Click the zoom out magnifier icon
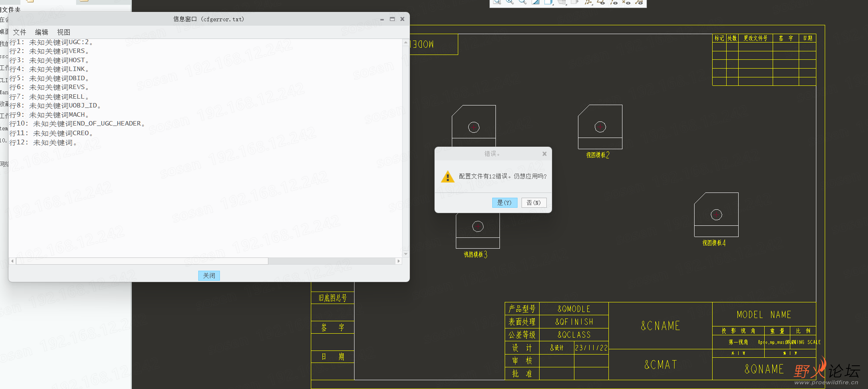The image size is (868, 389). 523,2
